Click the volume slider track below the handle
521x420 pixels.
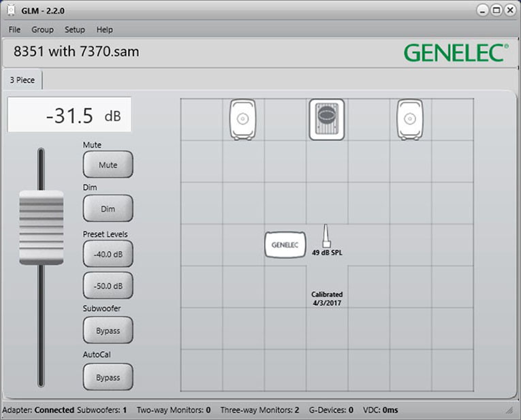[41, 325]
